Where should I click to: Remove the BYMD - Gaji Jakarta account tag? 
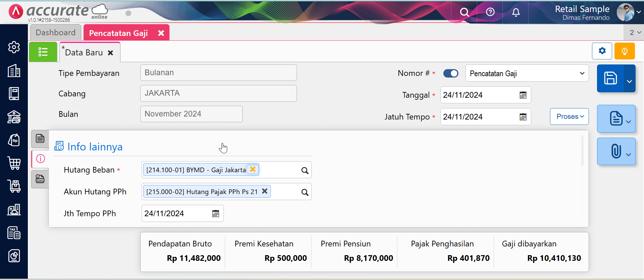click(x=253, y=169)
